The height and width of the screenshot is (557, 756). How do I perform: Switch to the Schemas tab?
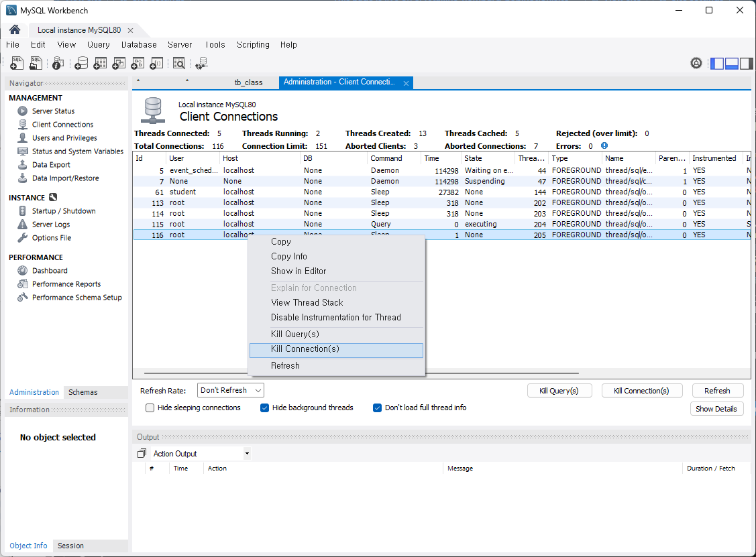click(x=83, y=392)
